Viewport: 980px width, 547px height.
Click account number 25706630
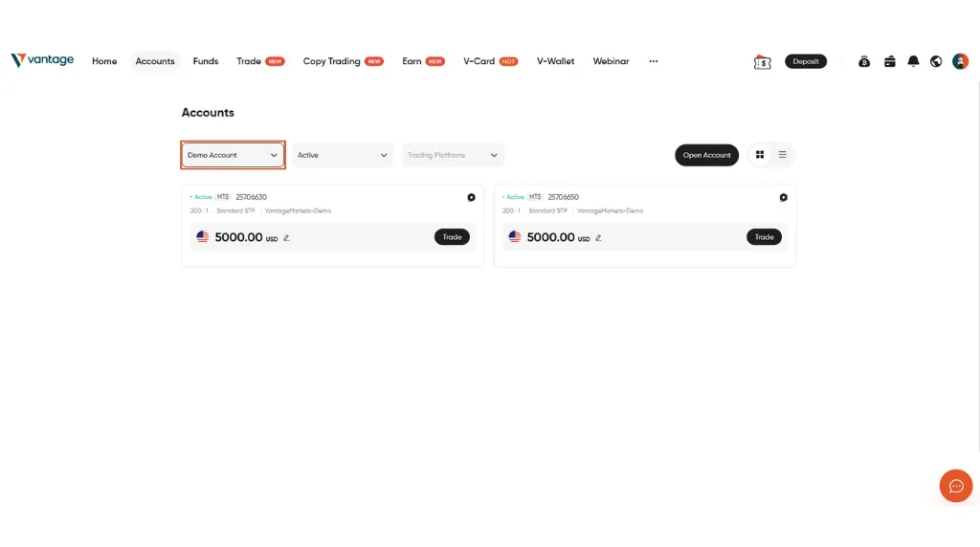(x=252, y=197)
